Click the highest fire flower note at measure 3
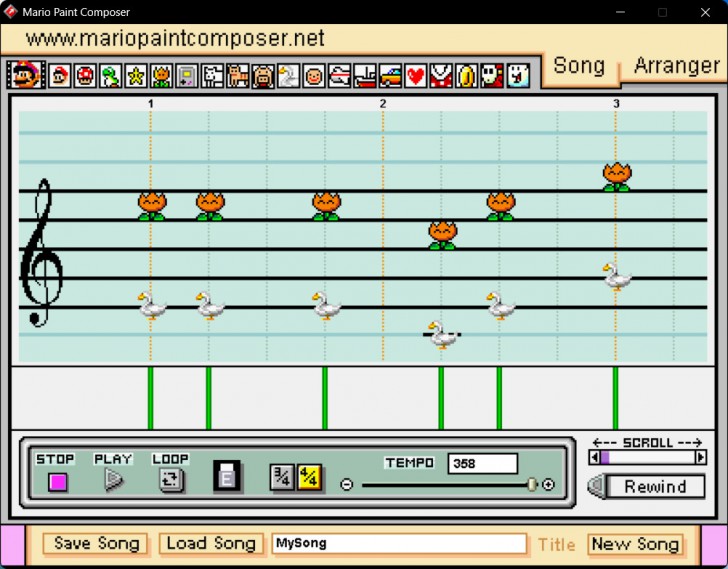This screenshot has height=569, width=728. point(617,177)
